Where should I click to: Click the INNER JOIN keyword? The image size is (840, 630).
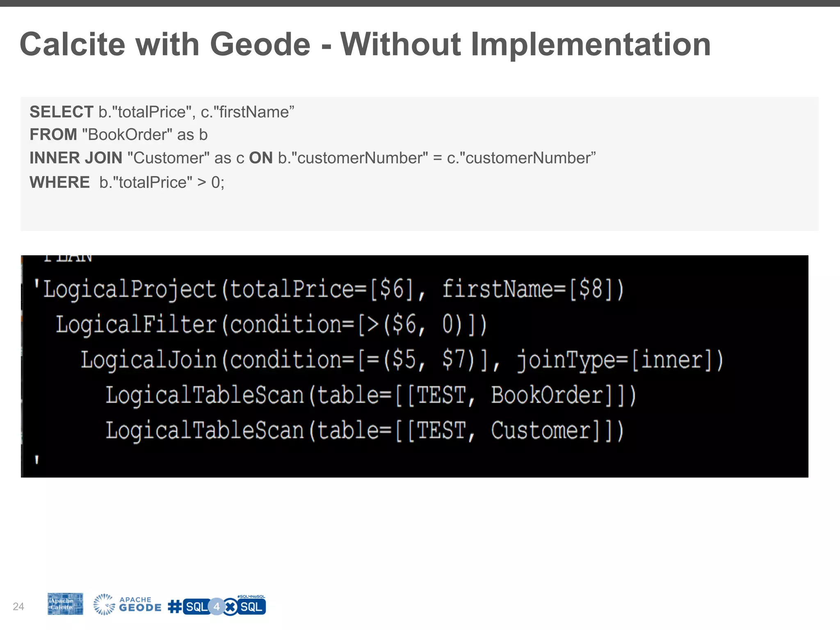[76, 158]
